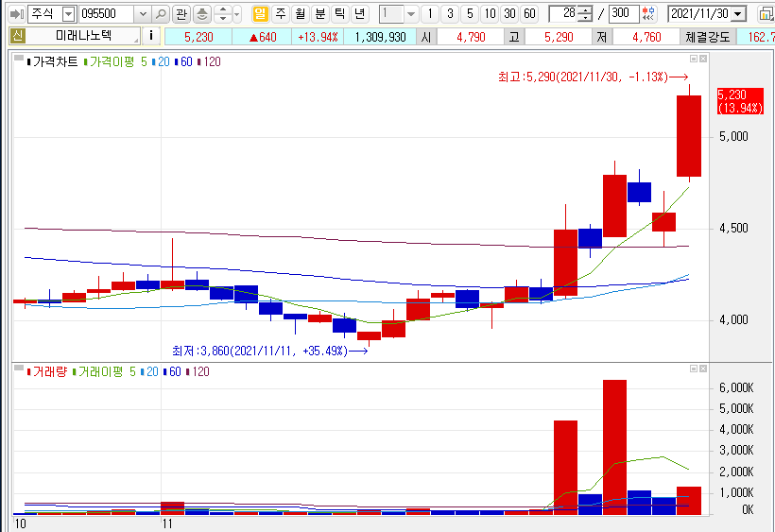Click the 120-day price average legend in price chart
The width and height of the screenshot is (775, 532).
click(209, 61)
